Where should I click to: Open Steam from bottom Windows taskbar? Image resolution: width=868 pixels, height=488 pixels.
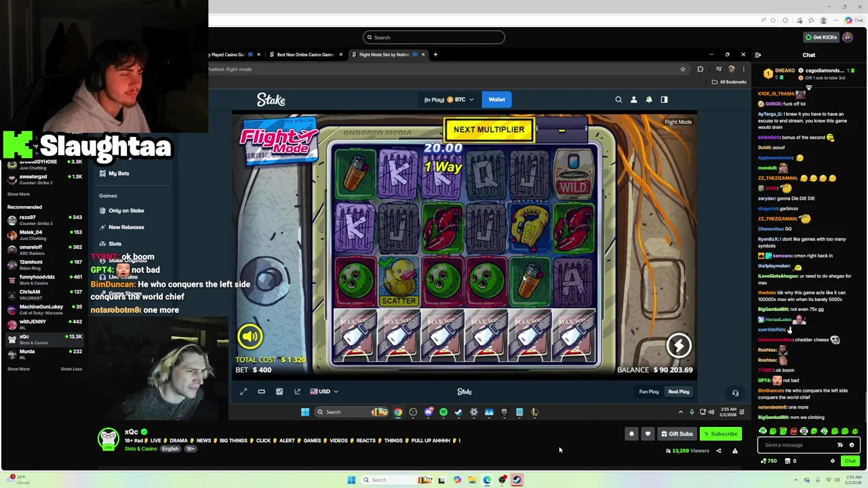pos(517,480)
